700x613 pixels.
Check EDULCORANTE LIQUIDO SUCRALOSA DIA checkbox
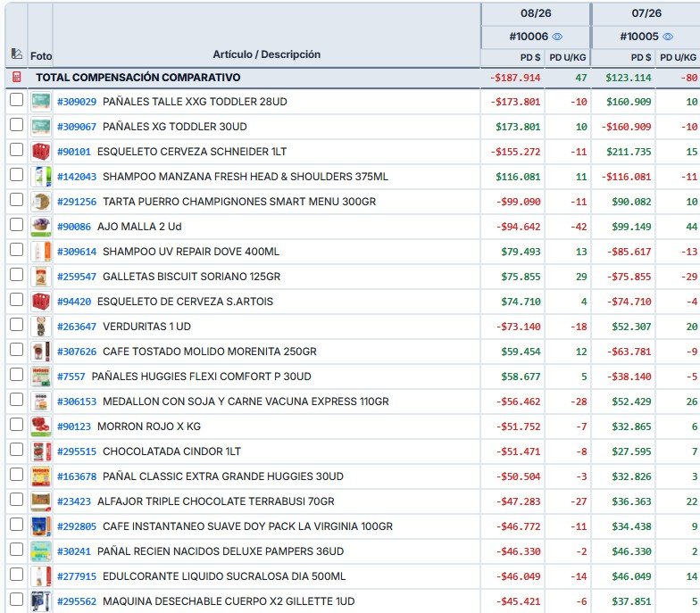click(x=16, y=575)
